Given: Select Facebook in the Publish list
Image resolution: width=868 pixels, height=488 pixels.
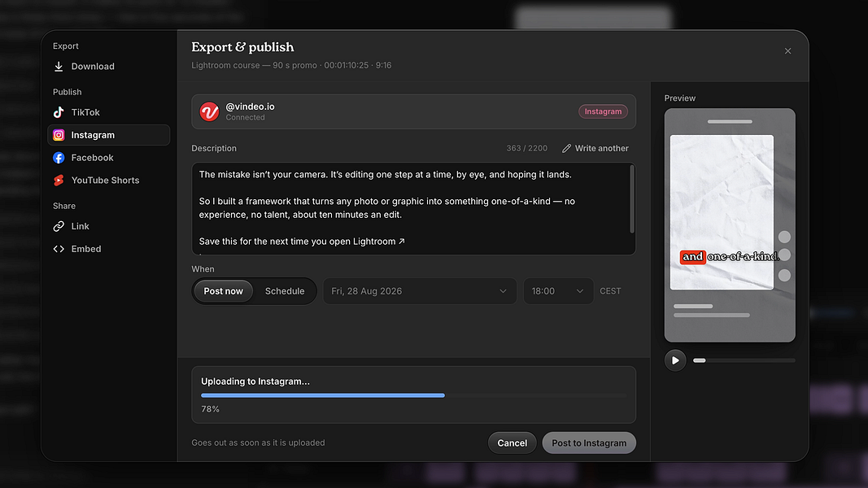Looking at the screenshot, I should click(x=108, y=158).
